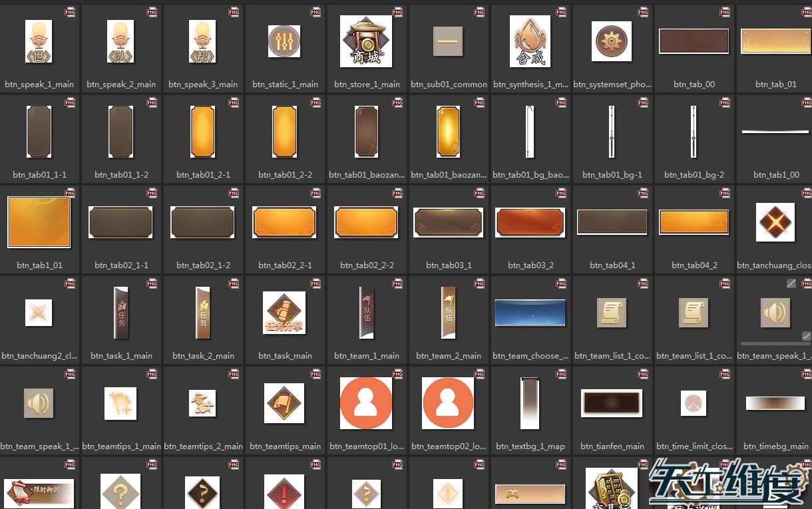
Task: Select the btn_store_1_main shop icon
Action: (367, 41)
